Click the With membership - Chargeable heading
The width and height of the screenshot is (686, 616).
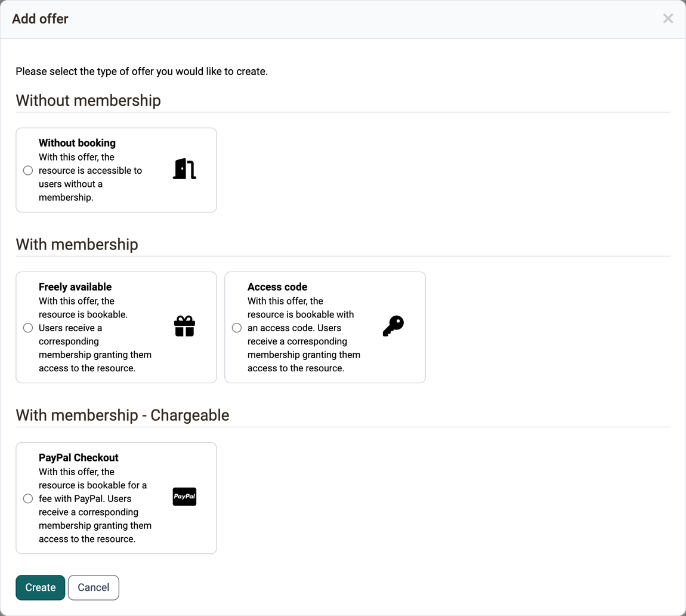point(122,415)
